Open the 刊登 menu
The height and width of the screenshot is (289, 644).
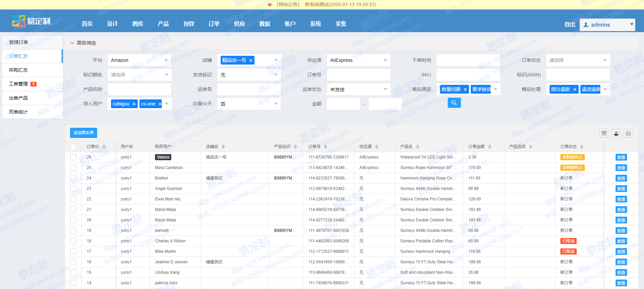click(x=188, y=24)
